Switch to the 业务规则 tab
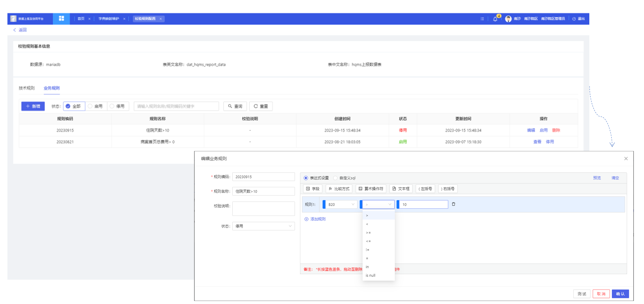 click(x=52, y=88)
